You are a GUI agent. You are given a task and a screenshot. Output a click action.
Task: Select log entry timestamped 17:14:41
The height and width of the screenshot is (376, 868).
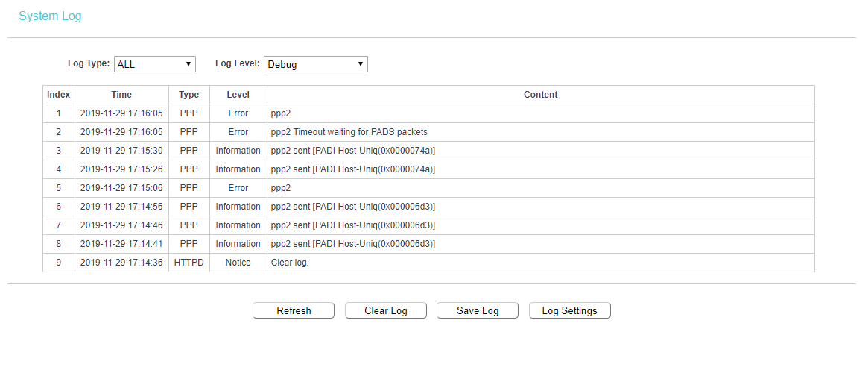121,244
